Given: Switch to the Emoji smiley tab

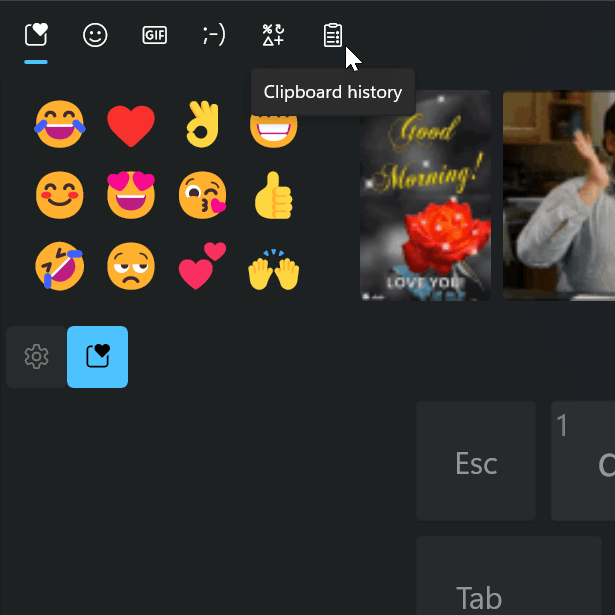Looking at the screenshot, I should [x=95, y=35].
